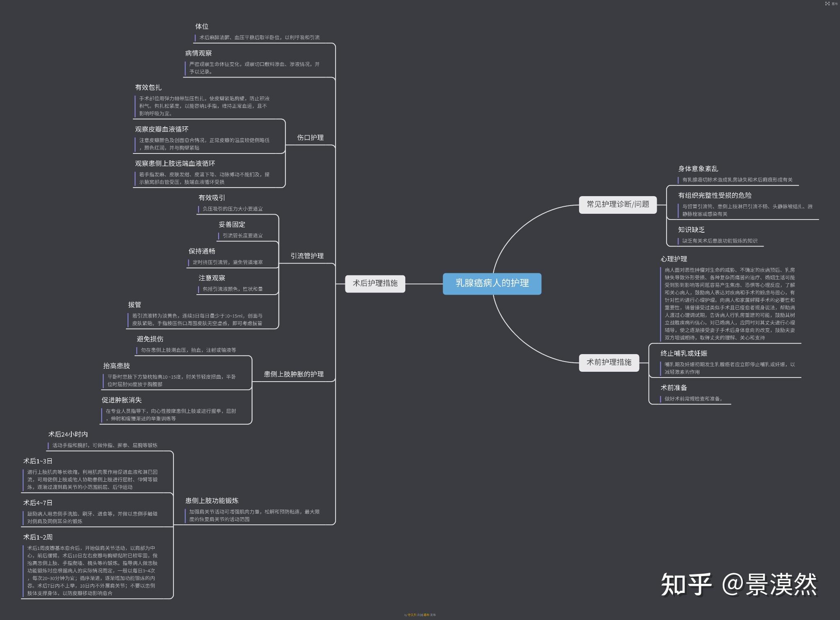Select the 有效吸引 node
Screen dimensions: 840x620
pos(212,198)
